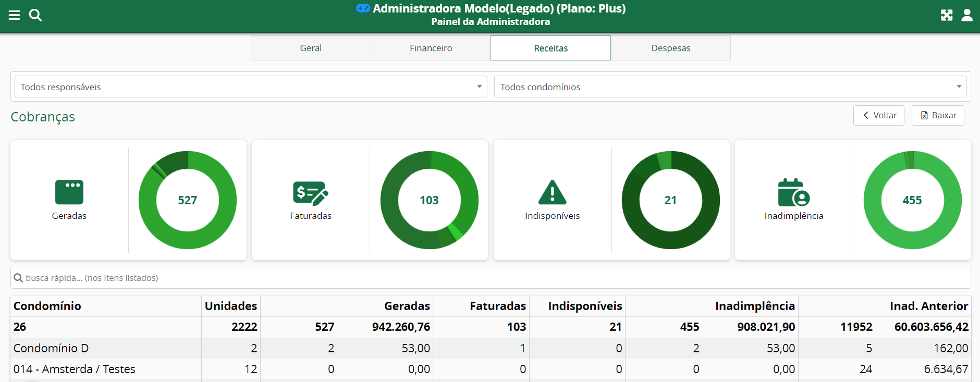Open the hamburger main menu

tap(14, 15)
